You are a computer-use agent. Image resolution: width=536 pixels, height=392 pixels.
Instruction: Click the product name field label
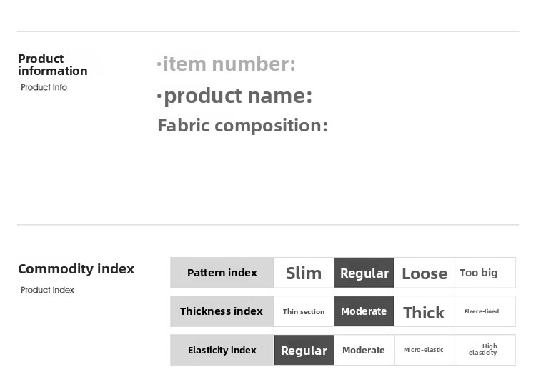(234, 96)
